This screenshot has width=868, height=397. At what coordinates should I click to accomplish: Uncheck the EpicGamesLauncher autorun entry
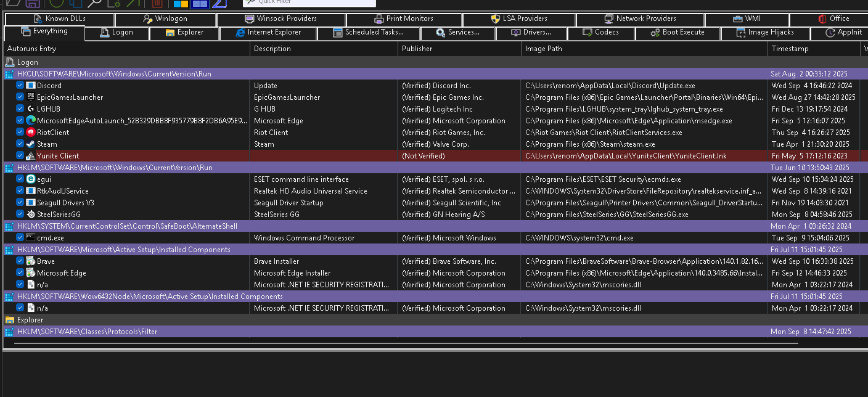20,97
